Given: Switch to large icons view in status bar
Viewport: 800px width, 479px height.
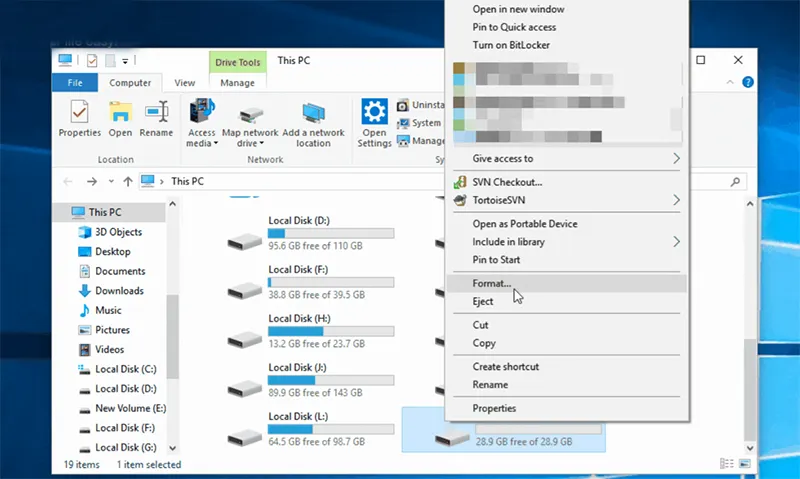Looking at the screenshot, I should [744, 464].
